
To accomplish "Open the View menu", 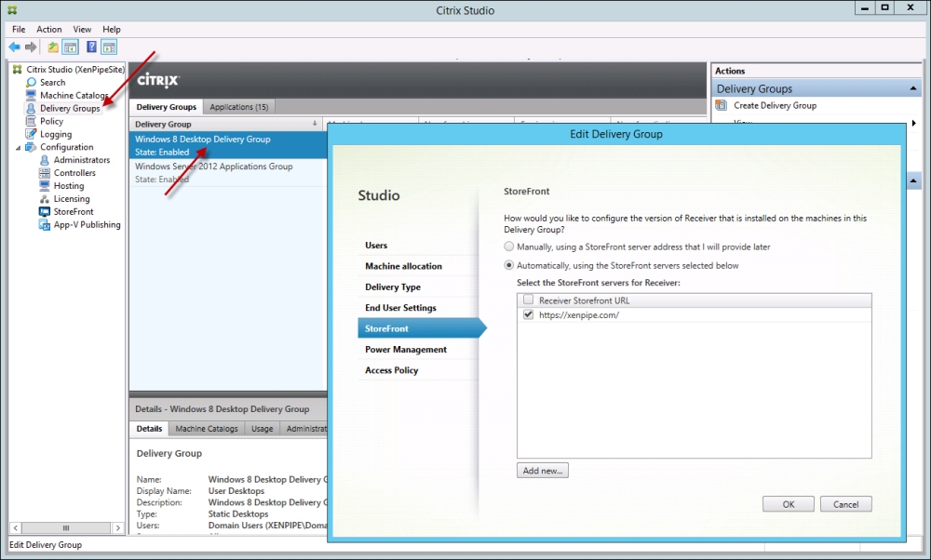I will pos(82,29).
